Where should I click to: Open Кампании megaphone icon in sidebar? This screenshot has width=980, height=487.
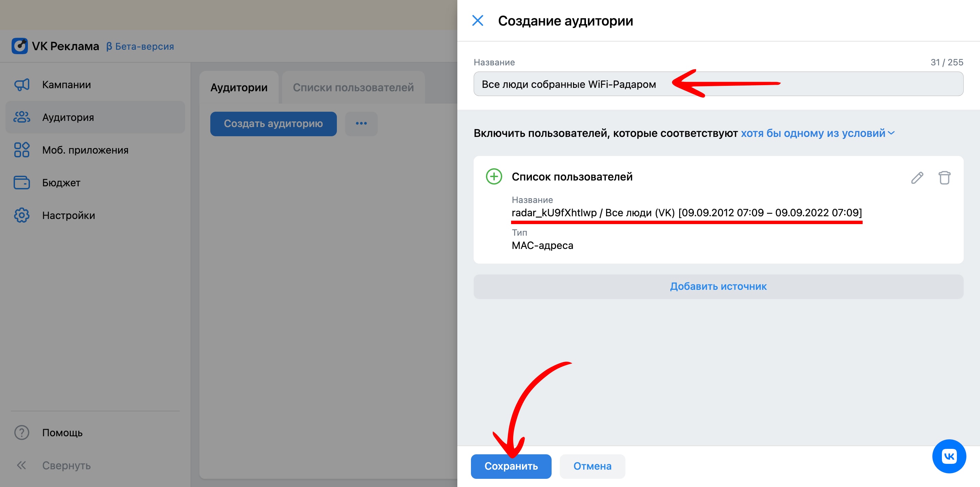[x=22, y=84]
